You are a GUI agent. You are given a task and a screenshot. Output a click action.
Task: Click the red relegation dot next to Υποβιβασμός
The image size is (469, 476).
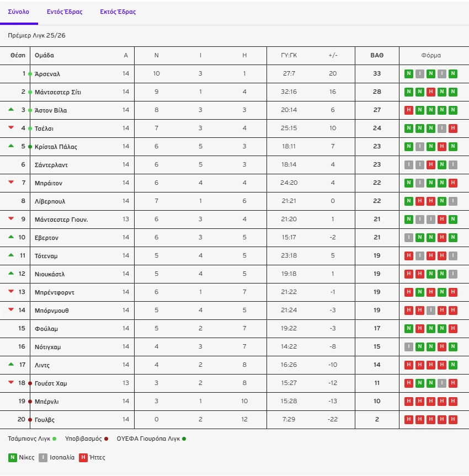pos(105,439)
